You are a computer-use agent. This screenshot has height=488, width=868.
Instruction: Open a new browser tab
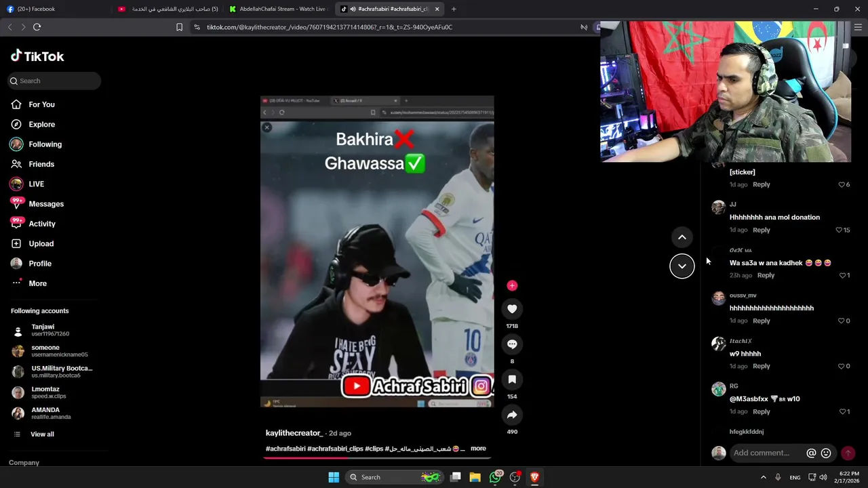pos(454,9)
